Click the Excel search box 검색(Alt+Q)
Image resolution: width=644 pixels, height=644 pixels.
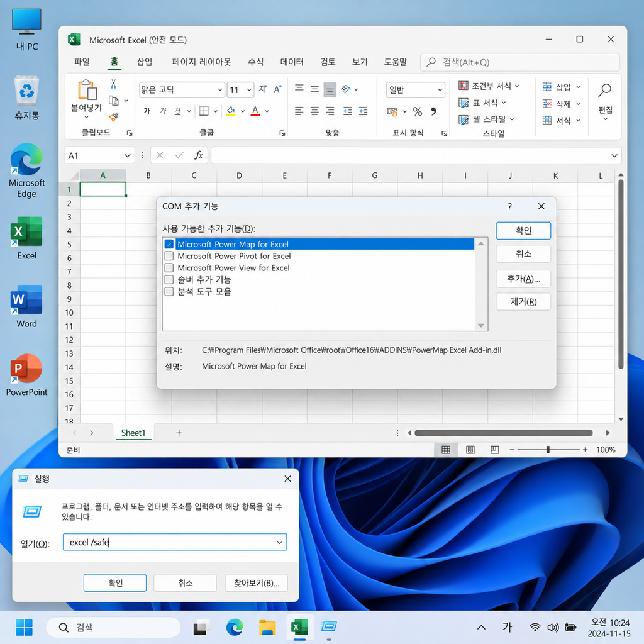click(x=520, y=62)
